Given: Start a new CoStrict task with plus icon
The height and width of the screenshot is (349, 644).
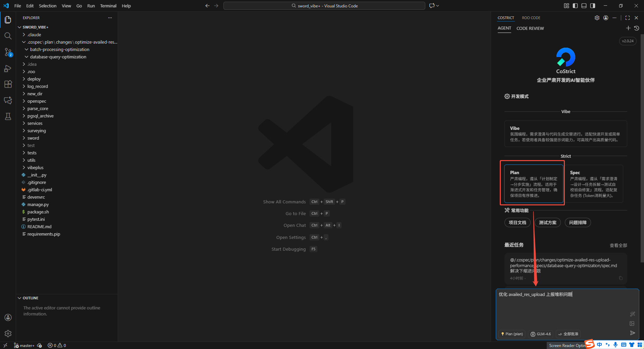Looking at the screenshot, I should 628,28.
